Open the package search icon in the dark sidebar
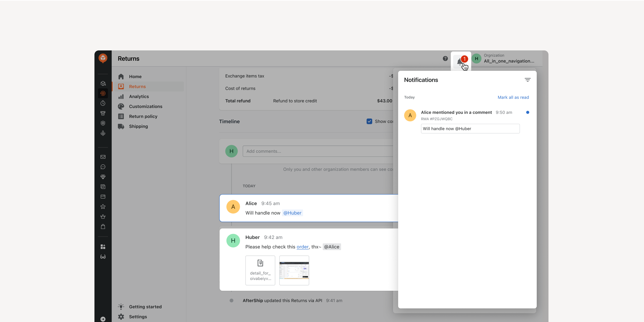644x322 pixels. point(103,83)
